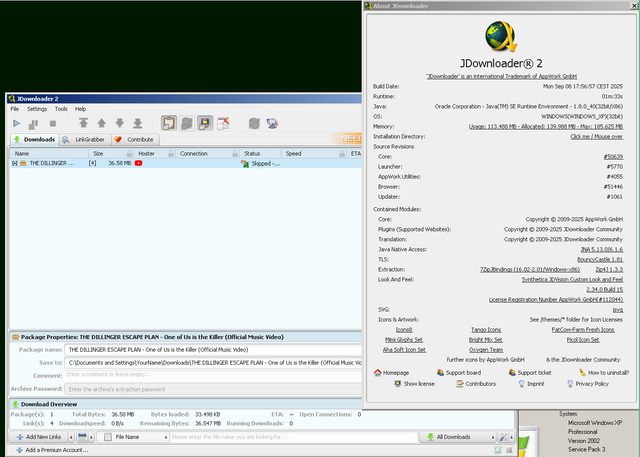This screenshot has height=457, width=640.
Task: Click the Add New Links button
Action: click(41, 437)
